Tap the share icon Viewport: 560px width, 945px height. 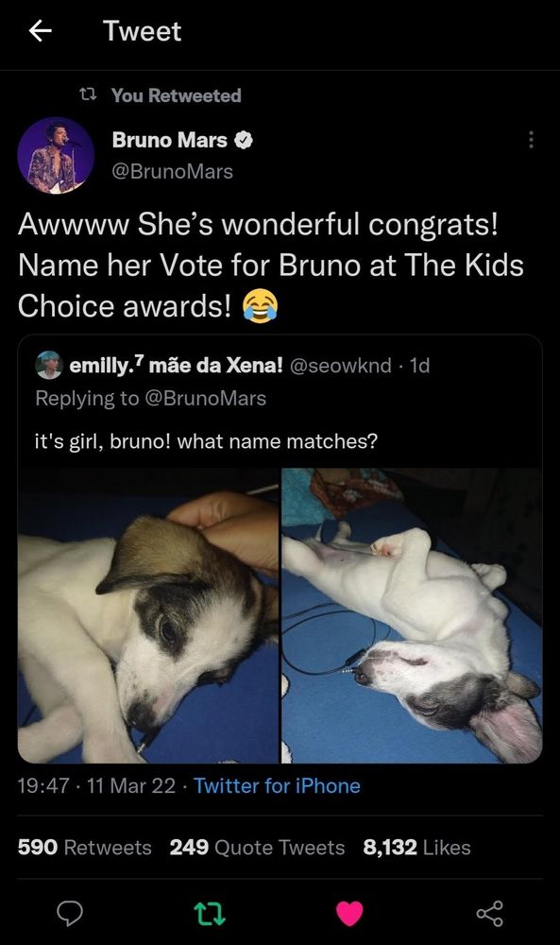coord(489,914)
